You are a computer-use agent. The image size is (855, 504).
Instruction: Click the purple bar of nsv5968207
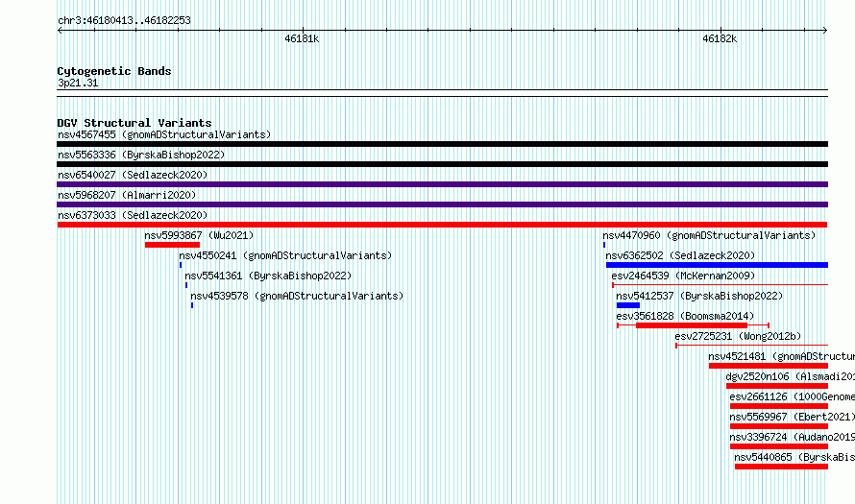click(442, 204)
